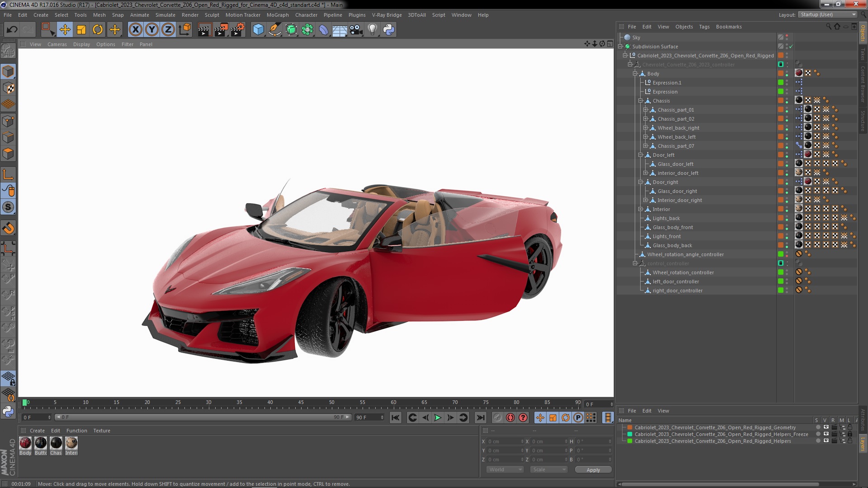Collapse the Body object hierarchy

coord(635,74)
